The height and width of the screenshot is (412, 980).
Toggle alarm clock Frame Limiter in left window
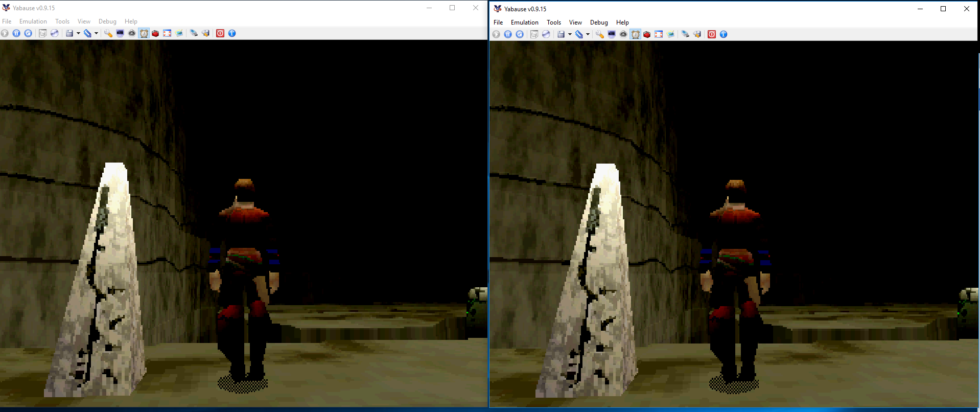click(x=144, y=33)
